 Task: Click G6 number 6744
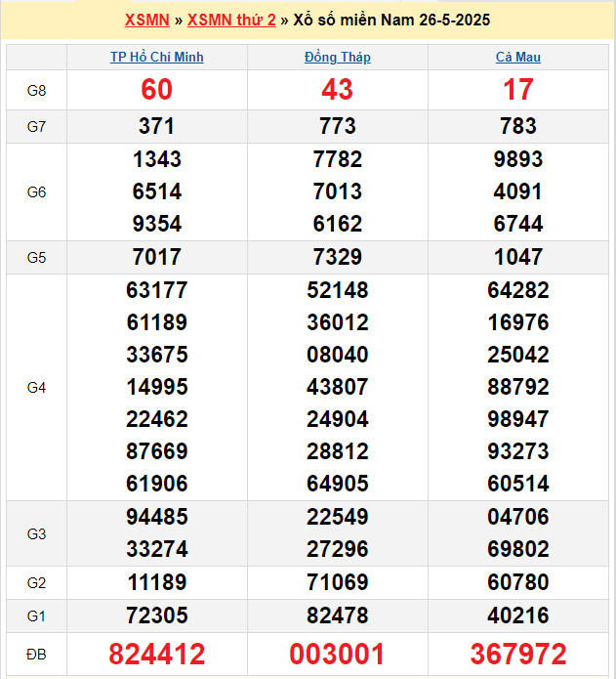coord(518,224)
